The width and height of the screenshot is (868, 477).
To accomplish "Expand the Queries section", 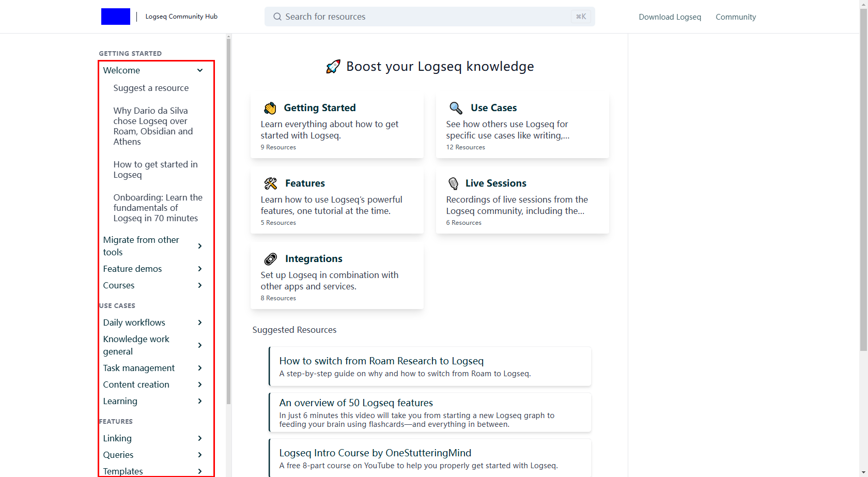I will tap(200, 455).
